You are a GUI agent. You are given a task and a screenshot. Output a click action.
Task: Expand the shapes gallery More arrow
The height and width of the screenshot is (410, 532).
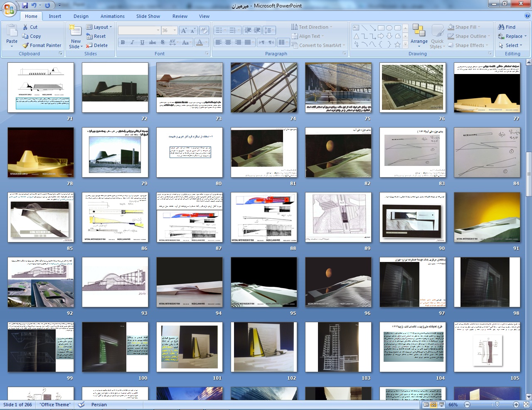pyautogui.click(x=406, y=44)
